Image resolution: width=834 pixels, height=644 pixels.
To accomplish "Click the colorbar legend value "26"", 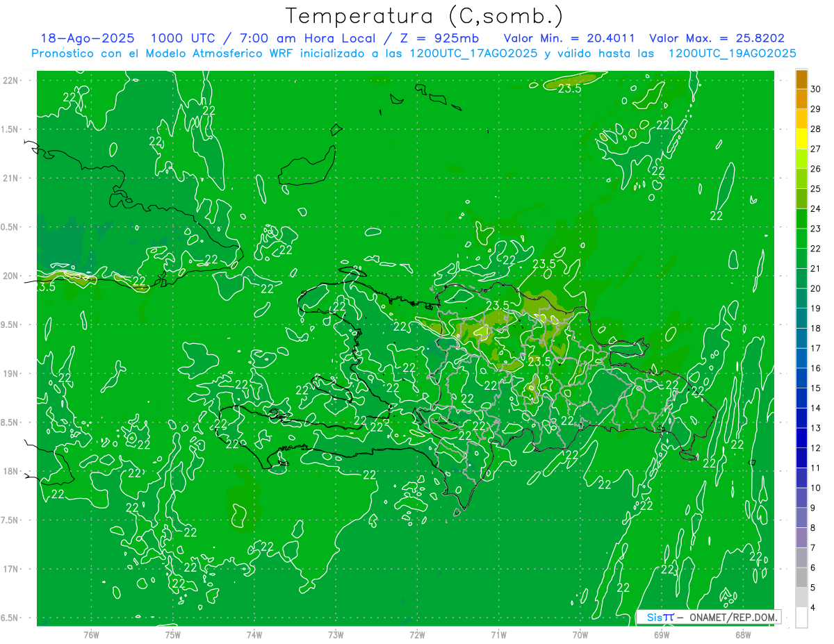I will tap(815, 169).
